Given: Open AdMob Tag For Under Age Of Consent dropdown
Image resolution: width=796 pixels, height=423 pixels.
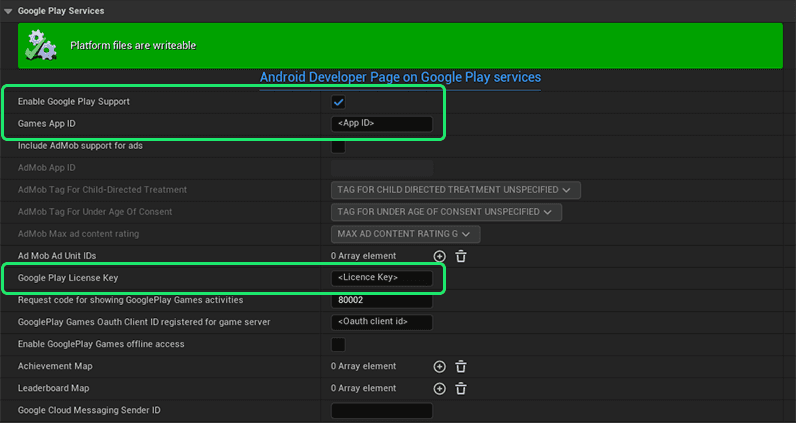Looking at the screenshot, I should point(446,212).
